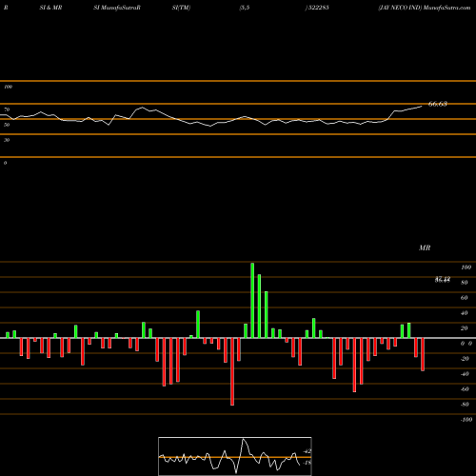Screen dimensions: 476x476
Task: Click the MR axis label 80
Action: pos(465,283)
